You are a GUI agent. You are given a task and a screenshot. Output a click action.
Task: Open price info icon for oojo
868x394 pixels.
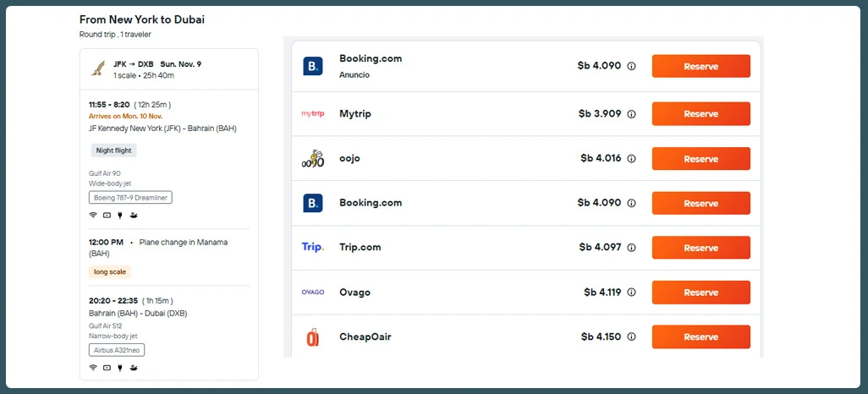[x=631, y=159]
